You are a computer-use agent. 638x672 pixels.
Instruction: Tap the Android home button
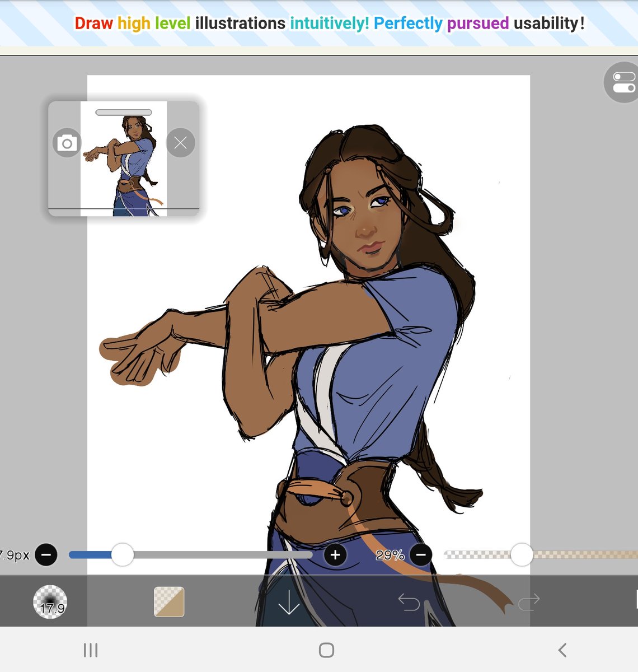[326, 650]
